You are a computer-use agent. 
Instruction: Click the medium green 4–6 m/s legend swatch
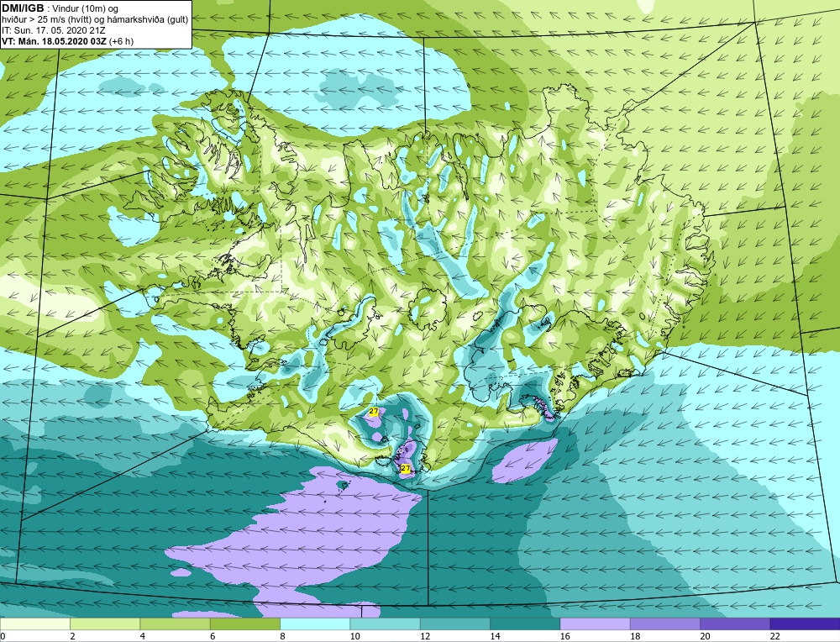[176, 624]
